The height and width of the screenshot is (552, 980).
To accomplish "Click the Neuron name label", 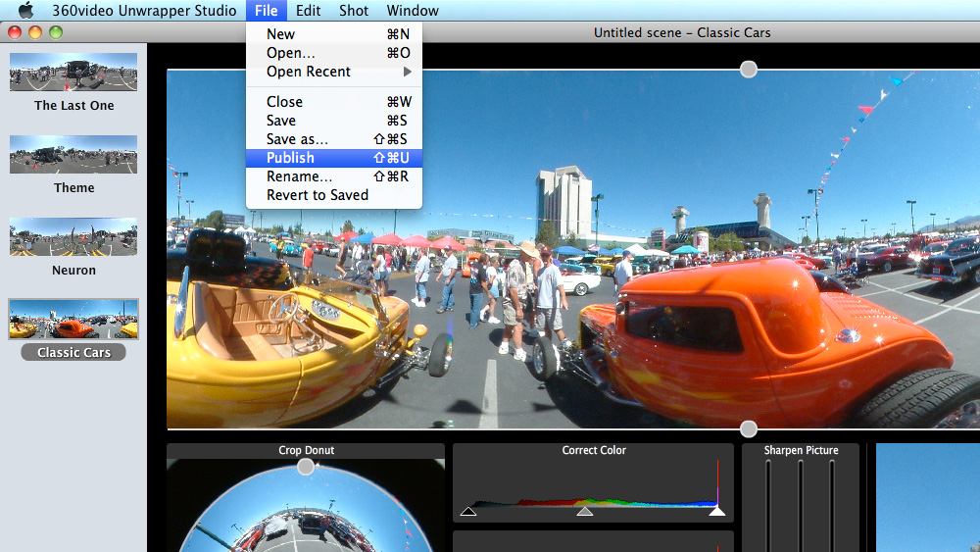I will pos(73,271).
